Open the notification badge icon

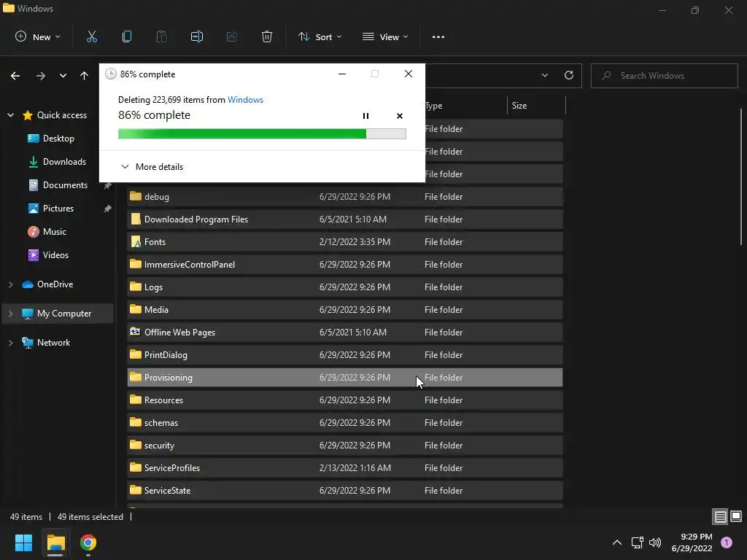[727, 542]
